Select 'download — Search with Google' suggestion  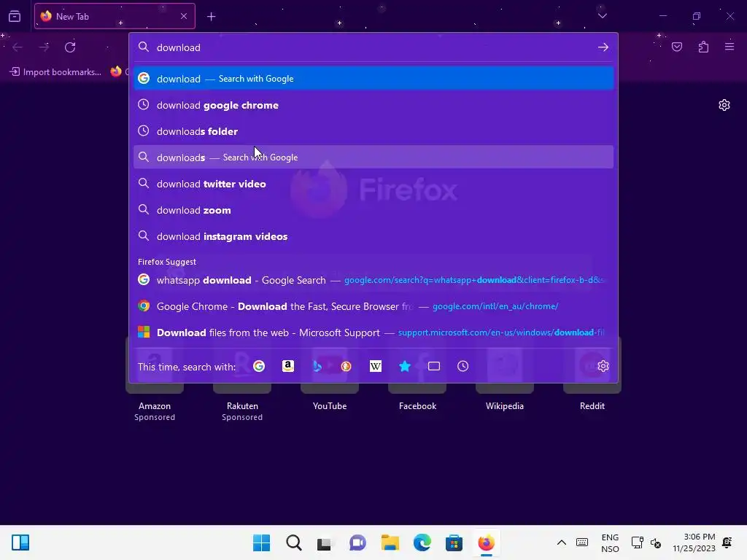373,79
